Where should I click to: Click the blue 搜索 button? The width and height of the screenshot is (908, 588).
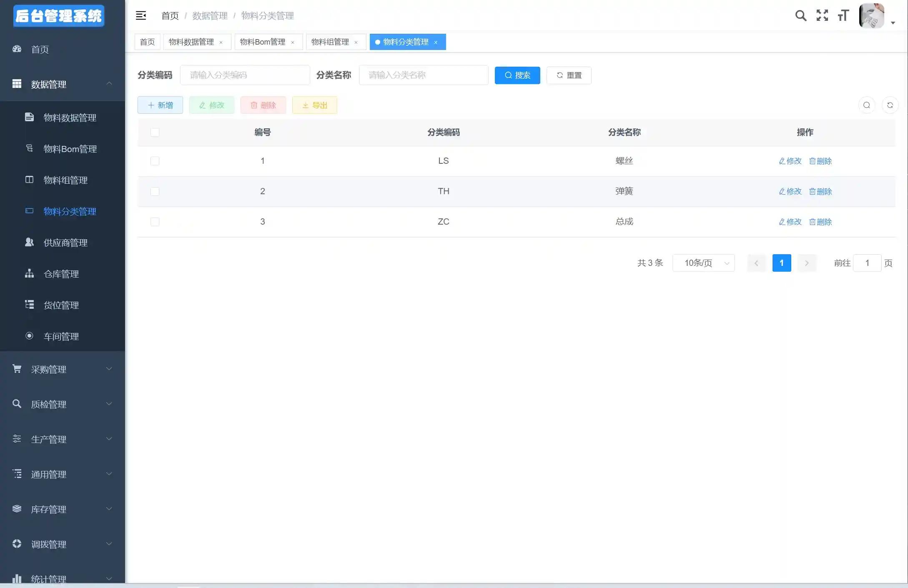coord(517,75)
